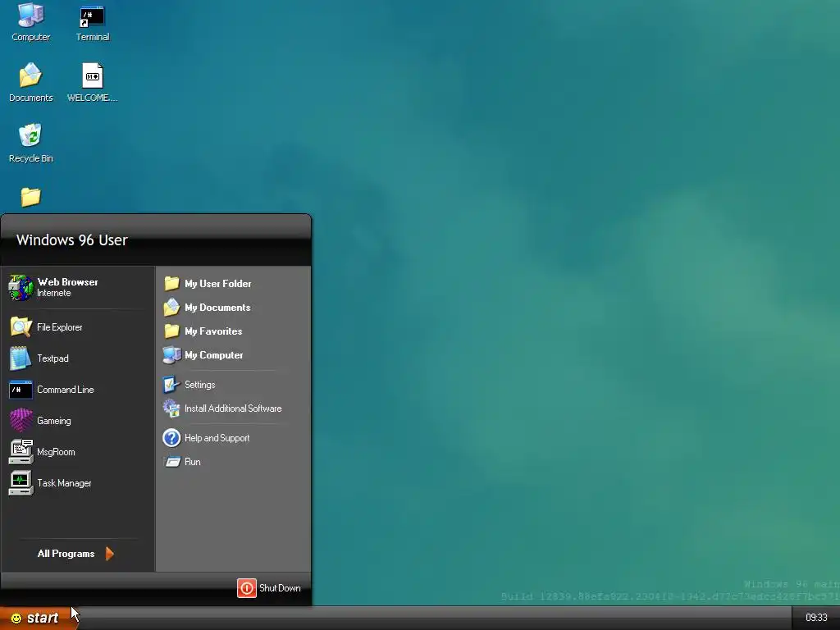Open the All Programs menu label

pos(66,554)
